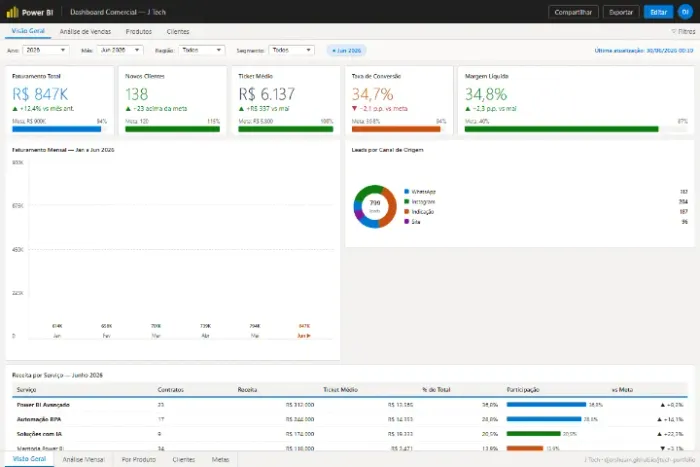
Task: Select the Power BI Avançado table row
Action: [350, 405]
